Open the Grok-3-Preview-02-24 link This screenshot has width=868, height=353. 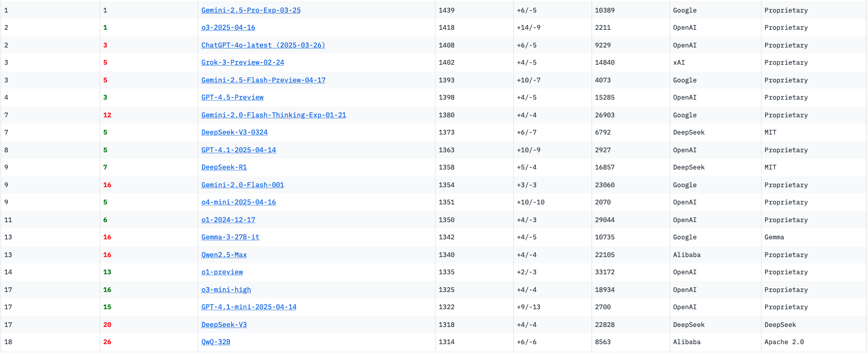[x=243, y=63]
